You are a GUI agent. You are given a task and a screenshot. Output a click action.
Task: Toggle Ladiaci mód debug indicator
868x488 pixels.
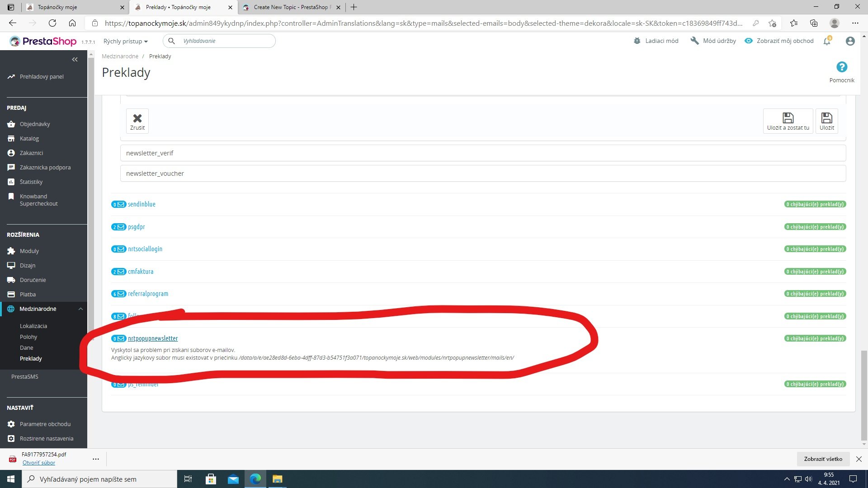656,41
